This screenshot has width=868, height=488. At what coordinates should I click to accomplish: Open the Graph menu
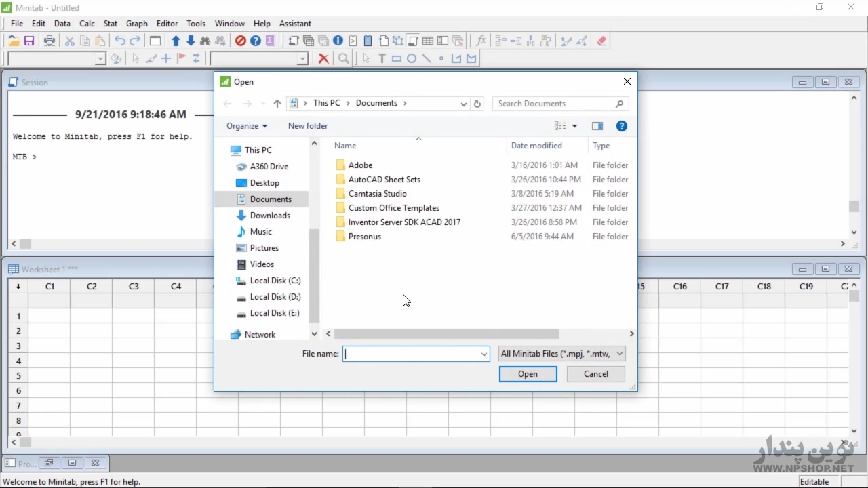pos(136,23)
